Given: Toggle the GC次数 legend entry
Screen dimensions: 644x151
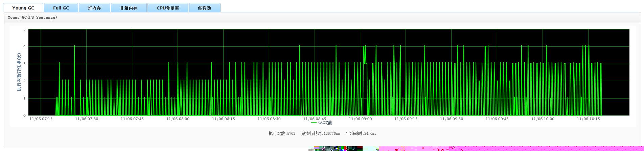Looking at the screenshot, I should pos(322,123).
